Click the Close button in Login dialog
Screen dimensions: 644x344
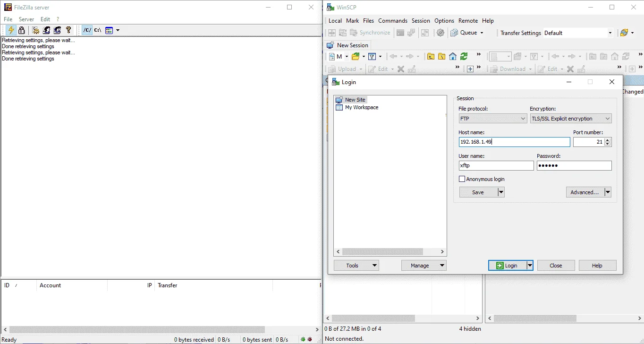(556, 266)
